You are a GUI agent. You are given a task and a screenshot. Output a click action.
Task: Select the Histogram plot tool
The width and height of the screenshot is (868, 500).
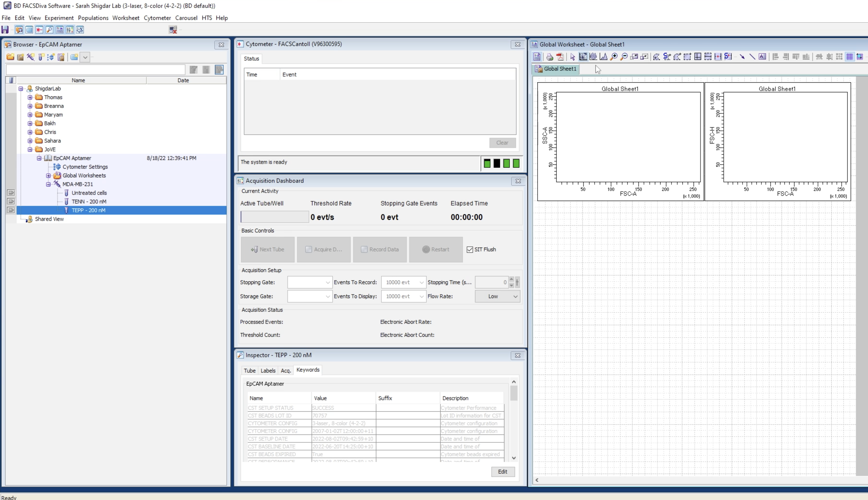pyautogui.click(x=603, y=57)
